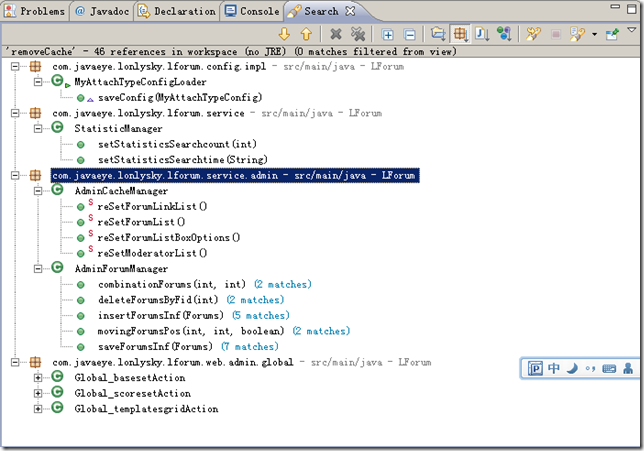
Task: Toggle punctuation mode in IME bar
Action: (x=590, y=368)
